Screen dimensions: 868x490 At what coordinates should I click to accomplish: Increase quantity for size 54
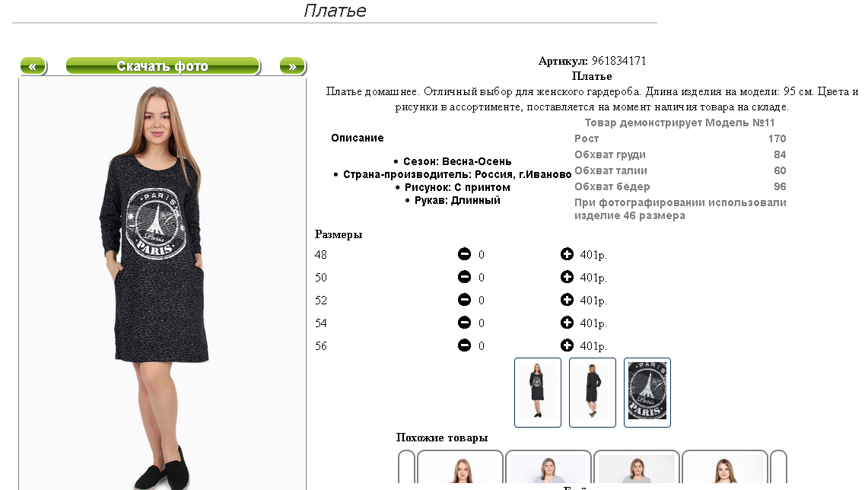point(567,323)
